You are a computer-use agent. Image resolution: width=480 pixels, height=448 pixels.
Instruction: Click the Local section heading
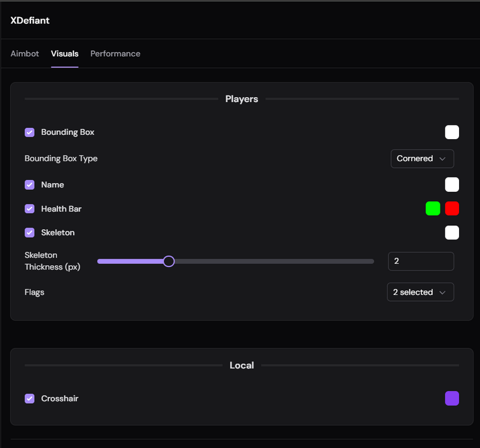[242, 365]
